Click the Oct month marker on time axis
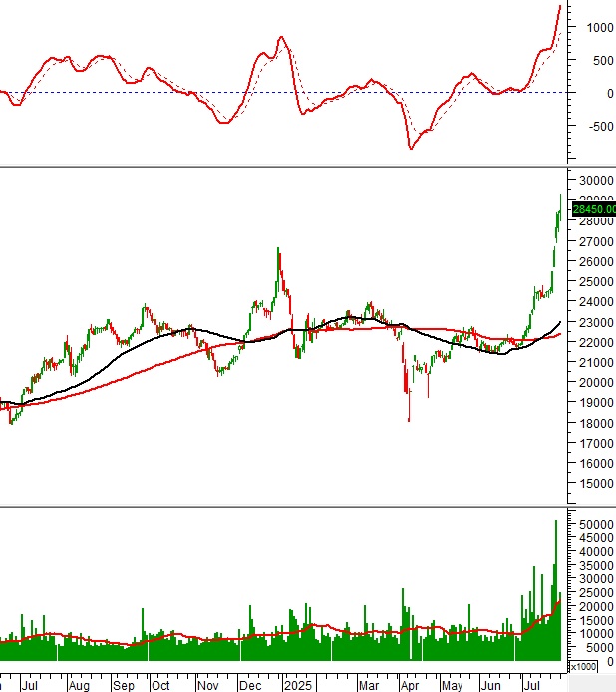 [160, 686]
